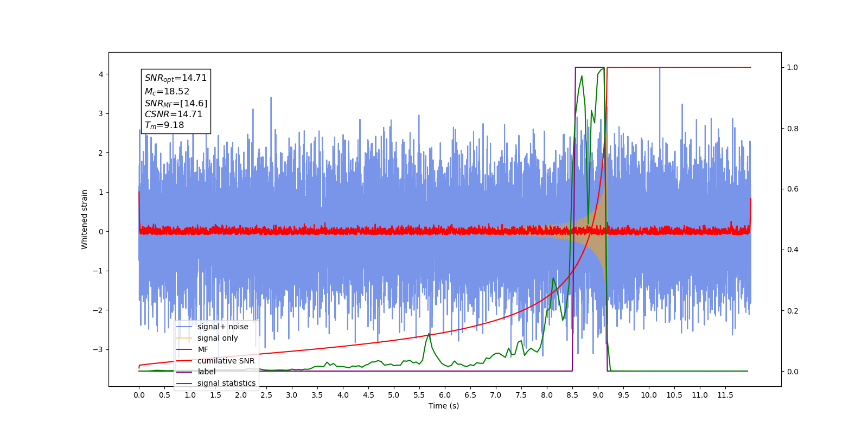Click the 0.0 tick on the right axis
This screenshot has height=434, width=868.
[793, 372]
